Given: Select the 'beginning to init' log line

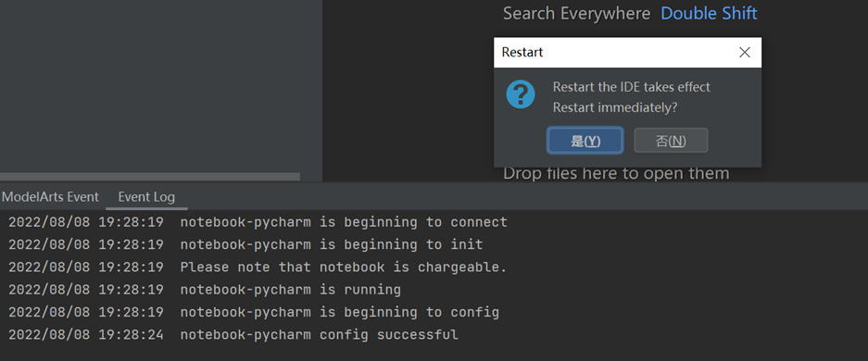Looking at the screenshot, I should 245,244.
